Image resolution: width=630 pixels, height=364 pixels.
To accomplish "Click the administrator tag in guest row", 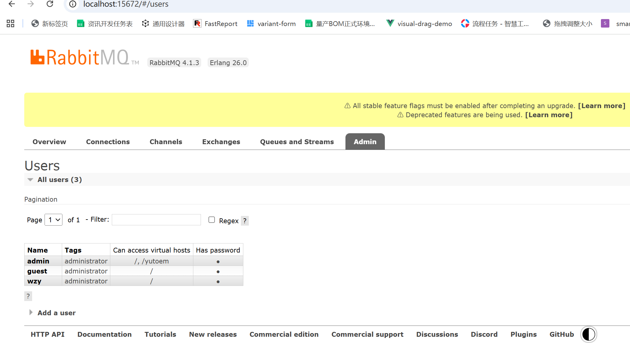I will click(x=86, y=271).
